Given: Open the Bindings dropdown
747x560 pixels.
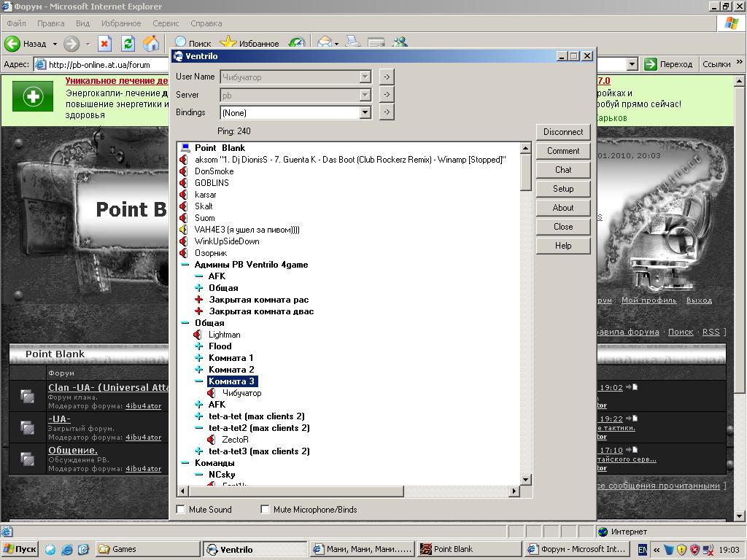Looking at the screenshot, I should click(365, 113).
